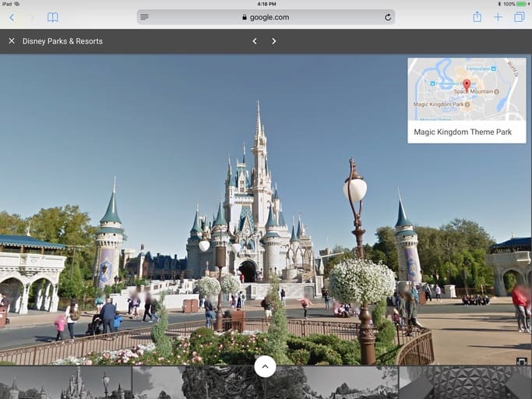Open a new Safari tab

pyautogui.click(x=498, y=17)
